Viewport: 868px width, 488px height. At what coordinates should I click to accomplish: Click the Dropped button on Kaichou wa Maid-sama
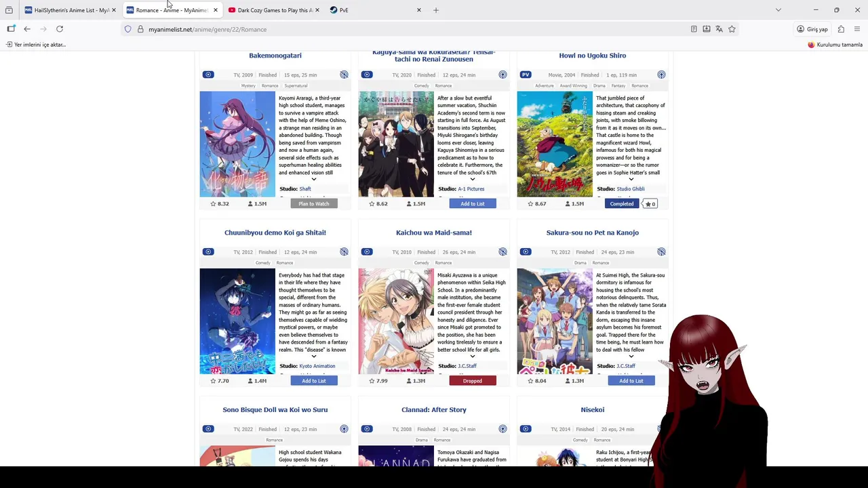(473, 380)
